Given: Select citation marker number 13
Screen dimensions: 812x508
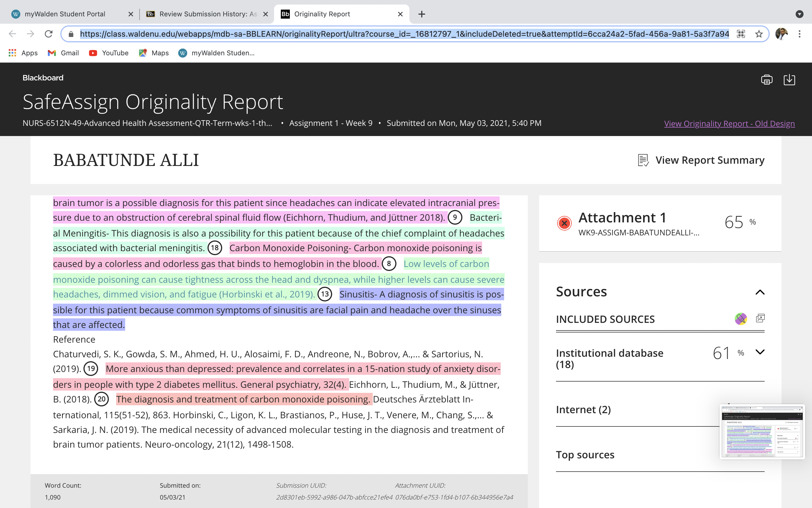Looking at the screenshot, I should click(325, 294).
